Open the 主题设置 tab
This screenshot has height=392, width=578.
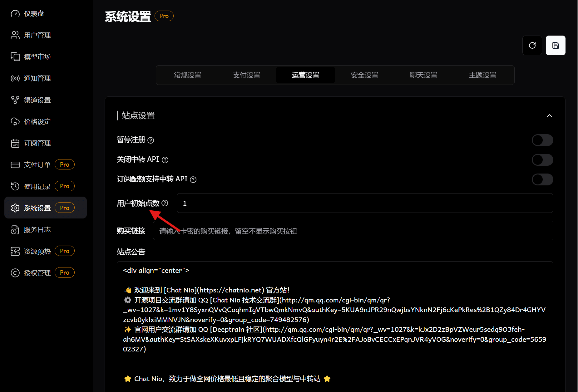coord(483,75)
